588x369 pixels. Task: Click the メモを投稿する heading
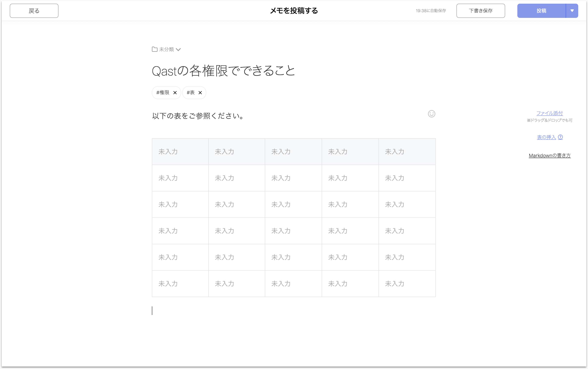294,11
